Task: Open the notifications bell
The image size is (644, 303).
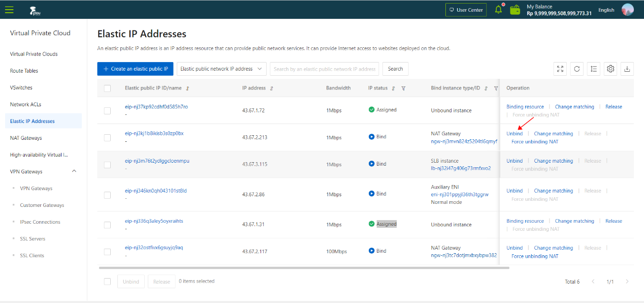Action: [x=498, y=10]
